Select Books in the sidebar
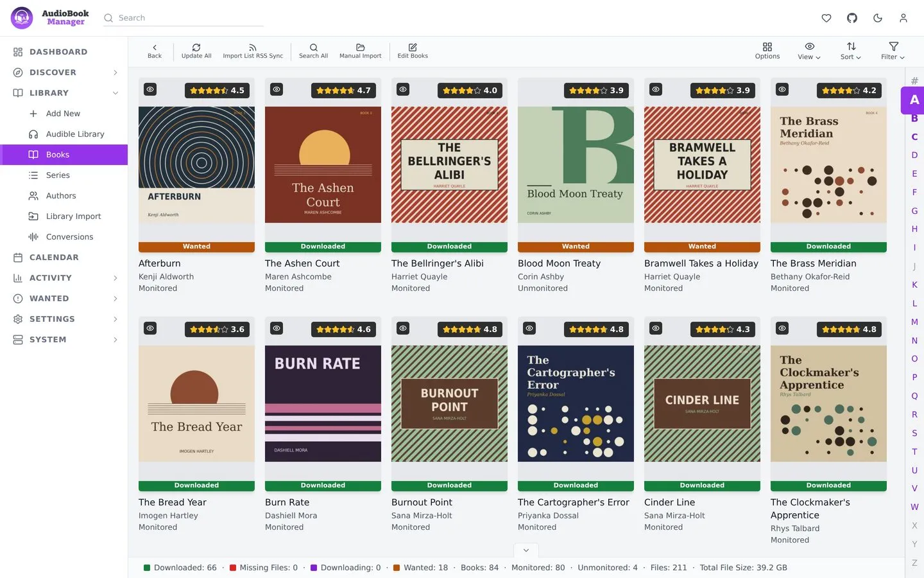Image resolution: width=924 pixels, height=578 pixels. 64,155
